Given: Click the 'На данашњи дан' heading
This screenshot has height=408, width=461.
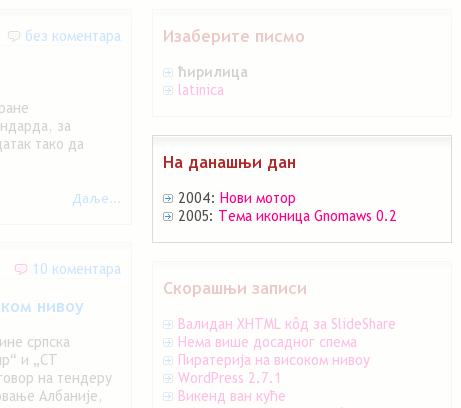Looking at the screenshot, I should [229, 163].
